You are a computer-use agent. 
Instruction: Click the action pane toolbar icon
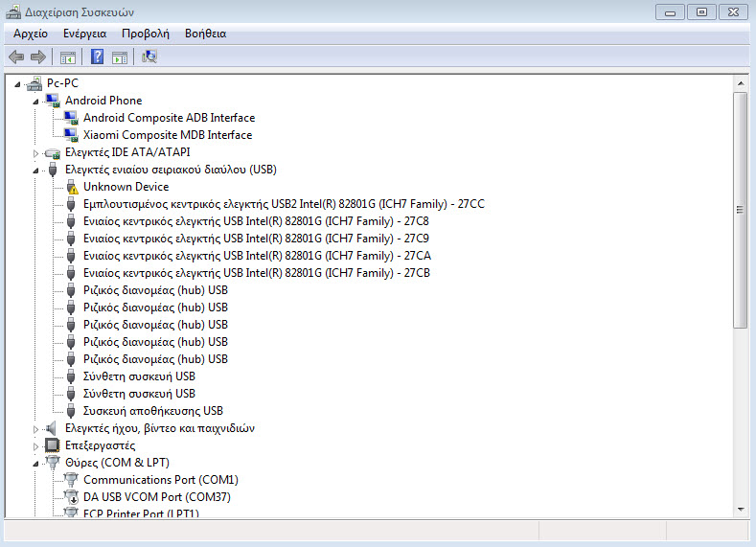pos(120,57)
